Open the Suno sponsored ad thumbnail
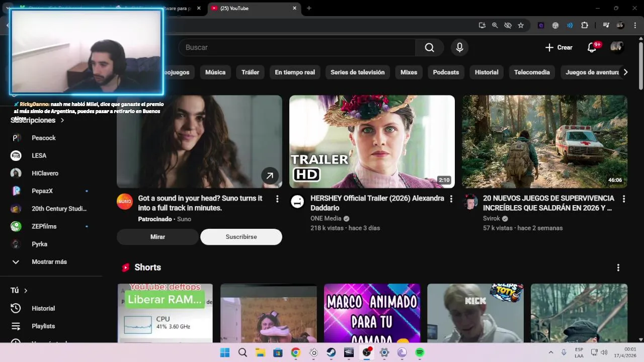The width and height of the screenshot is (644, 362). click(x=199, y=141)
